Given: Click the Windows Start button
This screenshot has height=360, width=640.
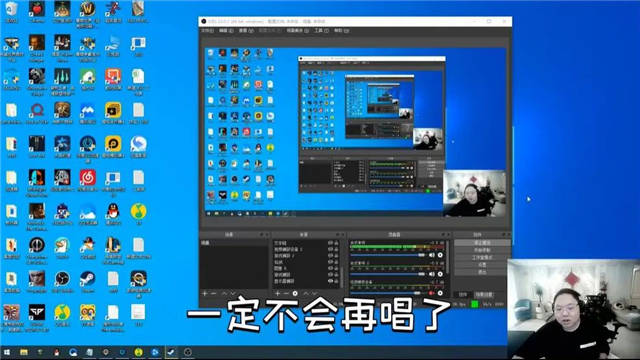Looking at the screenshot, I should 7,352.
